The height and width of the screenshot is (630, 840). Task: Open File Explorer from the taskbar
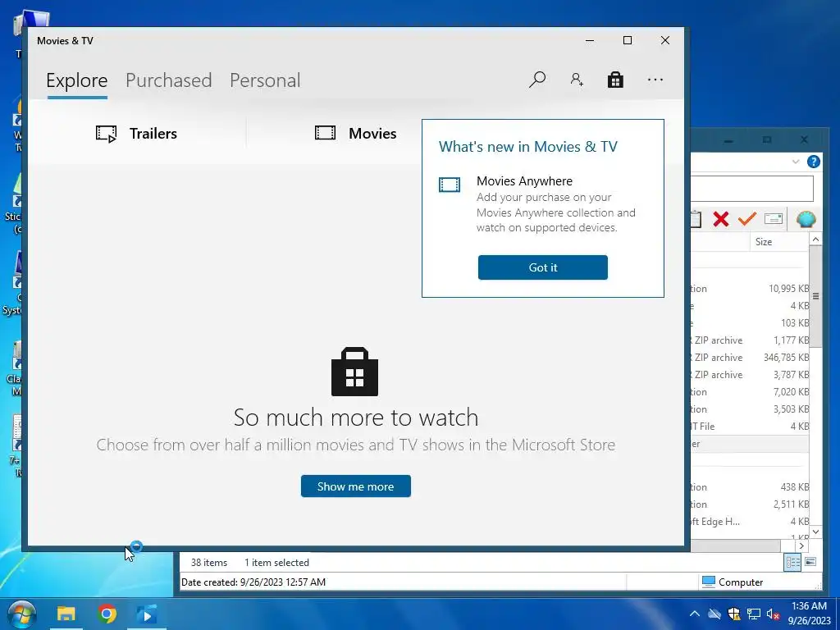(66, 614)
